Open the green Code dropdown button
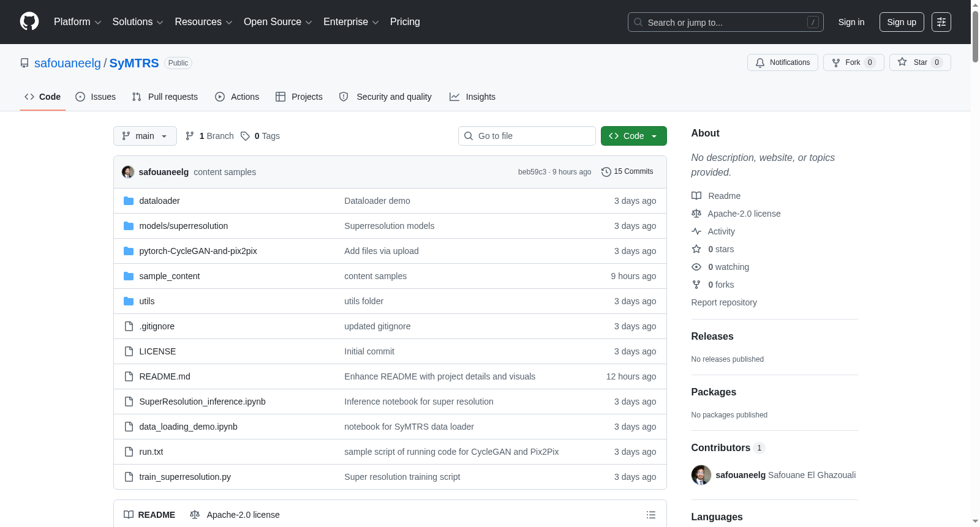The image size is (980, 527). pos(634,136)
